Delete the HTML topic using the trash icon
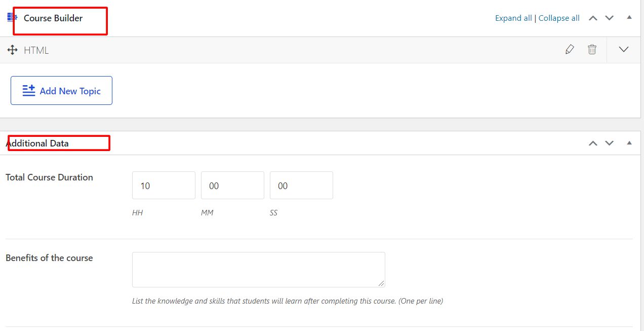The width and height of the screenshot is (644, 331). (592, 50)
